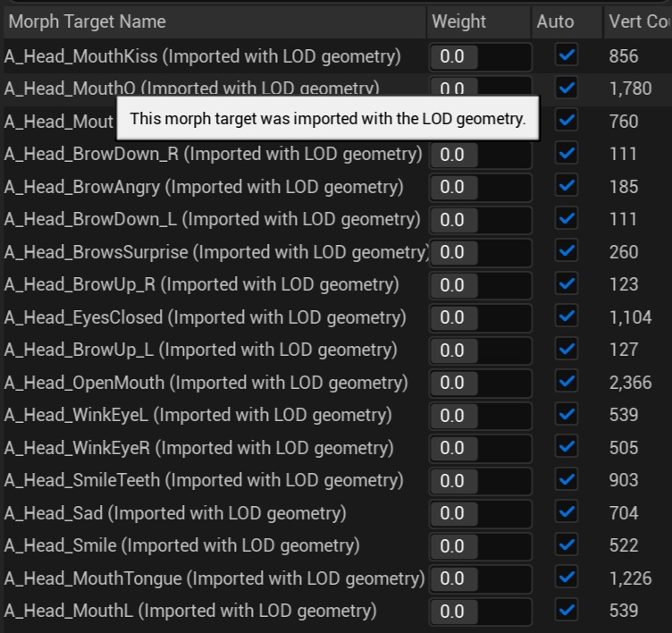Click weight slider for A_Head_Sad
This screenshot has height=633, width=672.
coord(480,513)
